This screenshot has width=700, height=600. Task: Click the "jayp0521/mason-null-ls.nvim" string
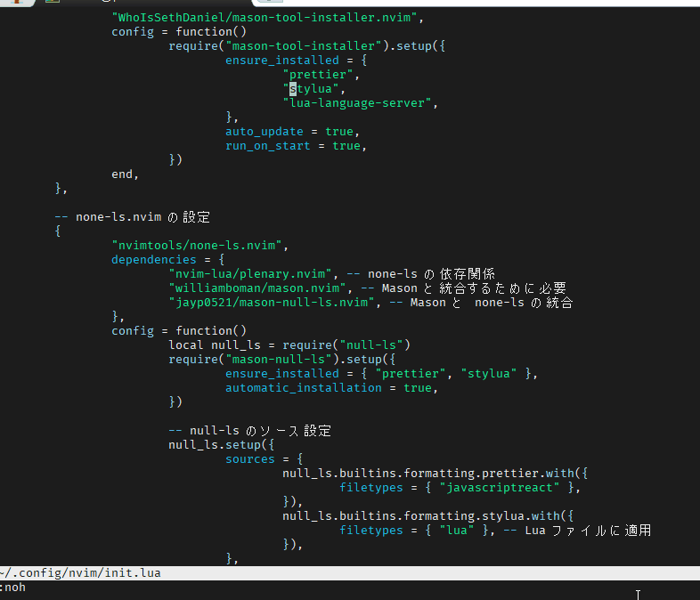(x=272, y=303)
